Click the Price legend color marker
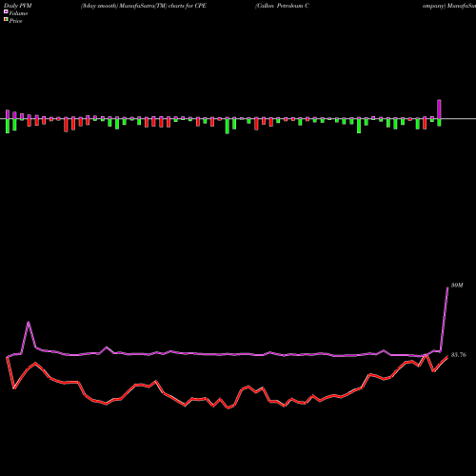The image size is (476, 476). [6, 20]
